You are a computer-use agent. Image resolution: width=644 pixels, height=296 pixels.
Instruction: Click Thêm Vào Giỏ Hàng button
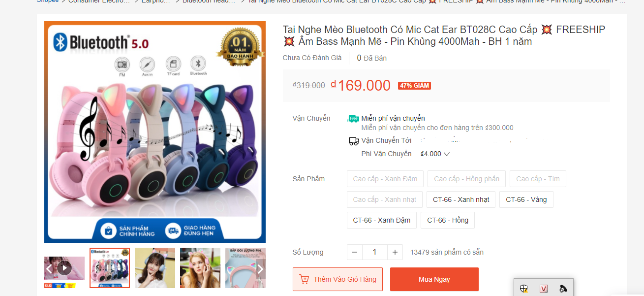(x=337, y=279)
